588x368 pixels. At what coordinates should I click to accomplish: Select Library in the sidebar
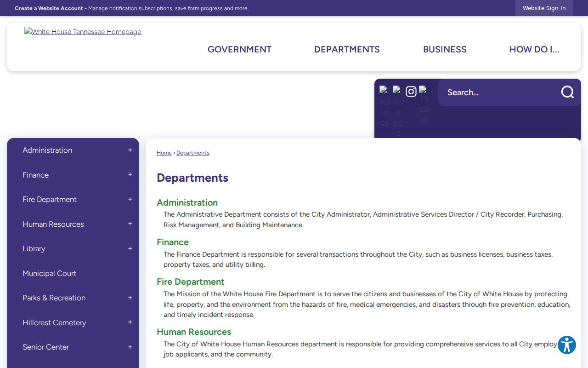click(x=34, y=248)
